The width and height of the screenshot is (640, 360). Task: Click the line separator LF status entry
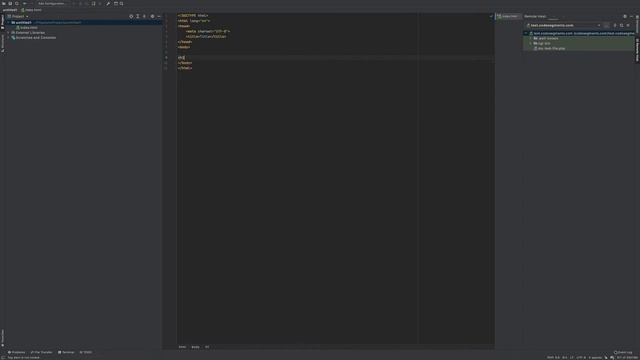571,358
